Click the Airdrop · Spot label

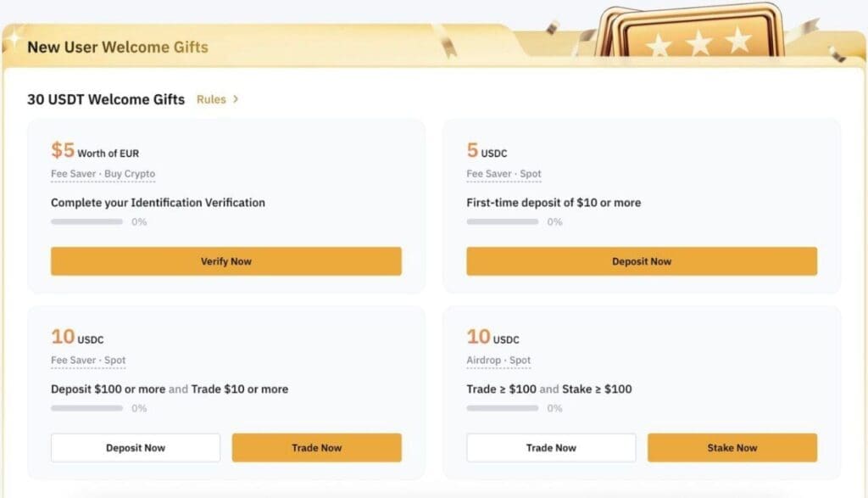[498, 361]
